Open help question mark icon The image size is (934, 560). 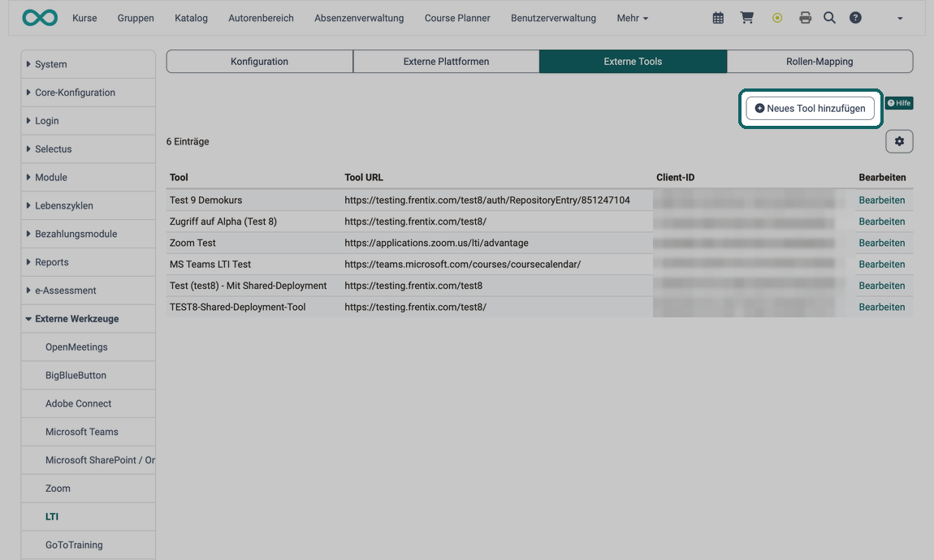[x=855, y=18]
